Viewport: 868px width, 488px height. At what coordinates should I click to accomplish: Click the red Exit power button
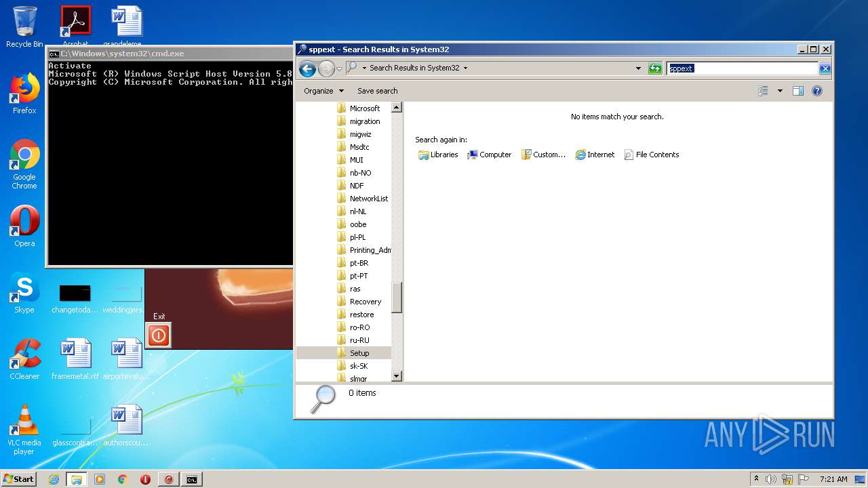coord(159,335)
